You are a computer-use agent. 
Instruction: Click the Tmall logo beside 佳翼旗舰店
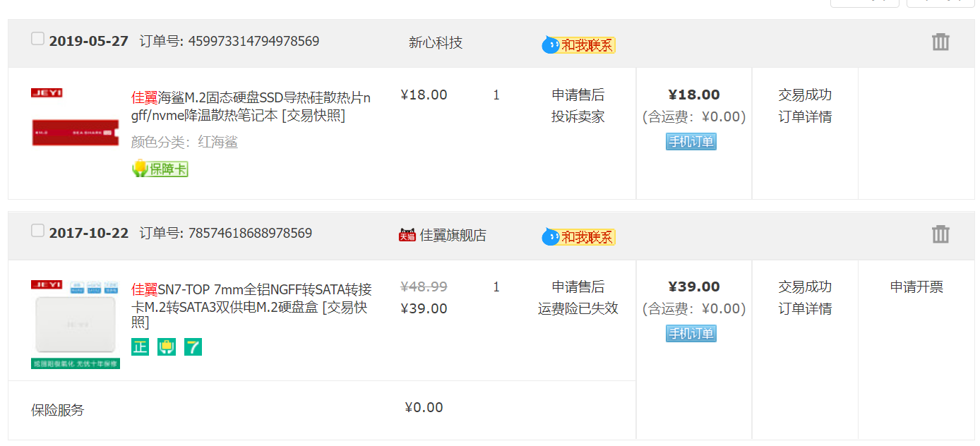pyautogui.click(x=407, y=235)
